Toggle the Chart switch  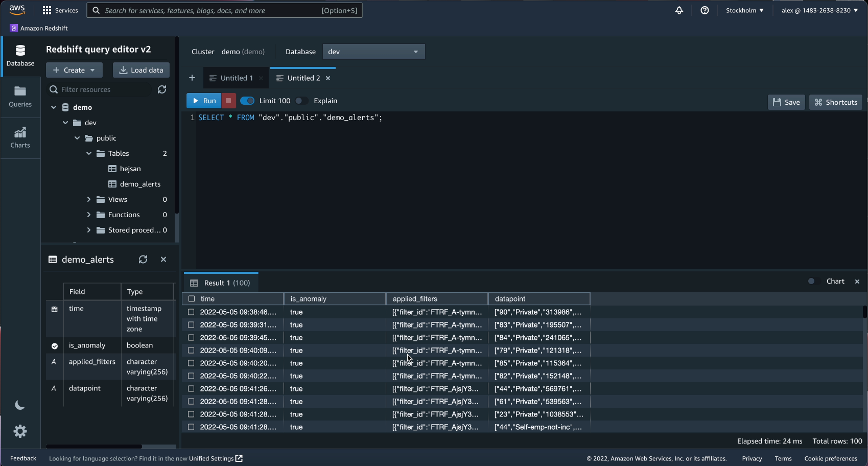(x=814, y=281)
